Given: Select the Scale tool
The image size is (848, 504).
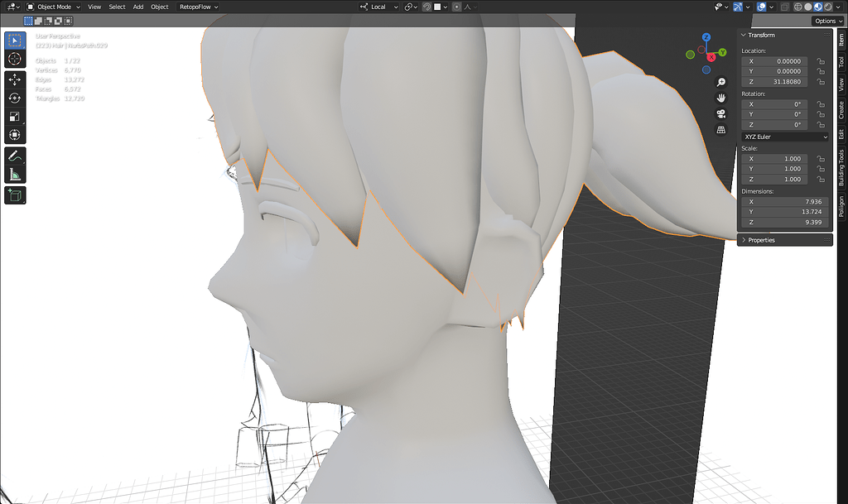Looking at the screenshot, I should [15, 117].
